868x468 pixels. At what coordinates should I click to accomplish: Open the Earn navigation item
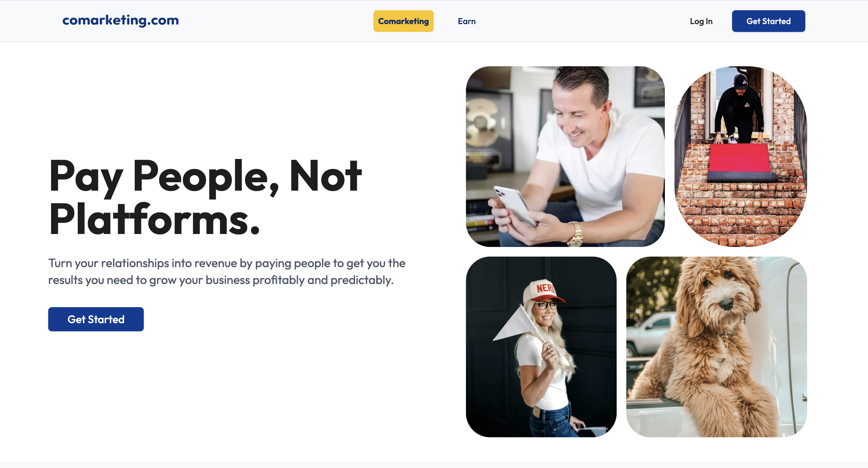(x=467, y=21)
